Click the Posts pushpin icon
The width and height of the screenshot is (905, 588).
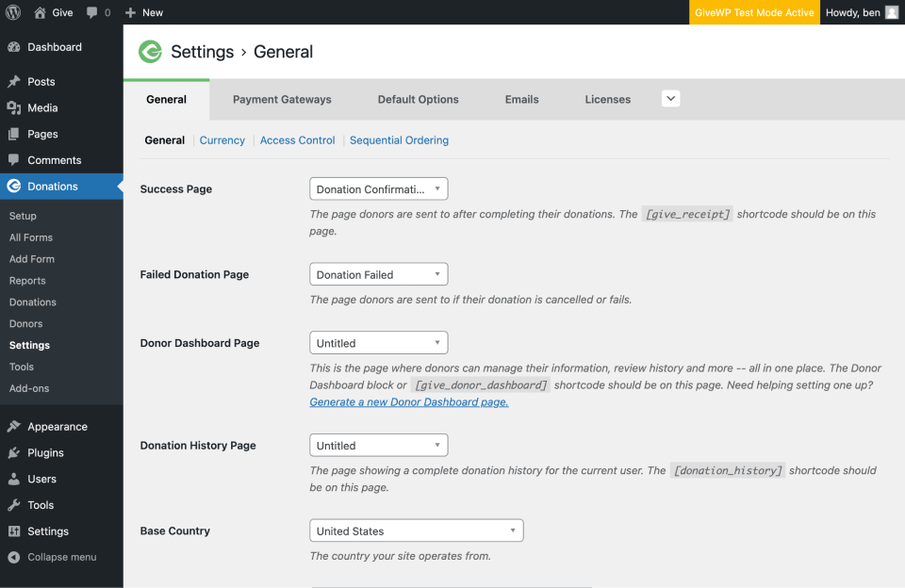coord(14,81)
